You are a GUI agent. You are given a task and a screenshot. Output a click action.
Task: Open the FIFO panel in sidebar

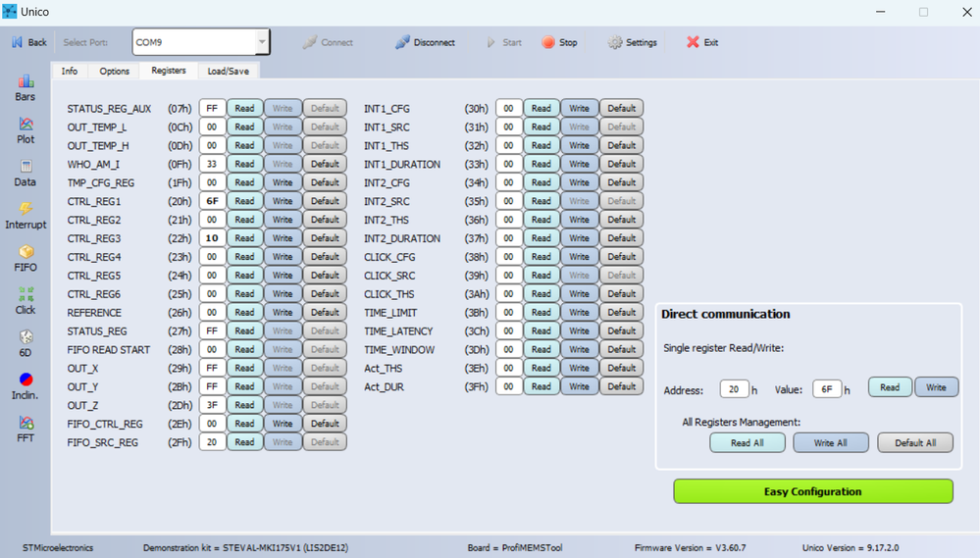(x=25, y=258)
